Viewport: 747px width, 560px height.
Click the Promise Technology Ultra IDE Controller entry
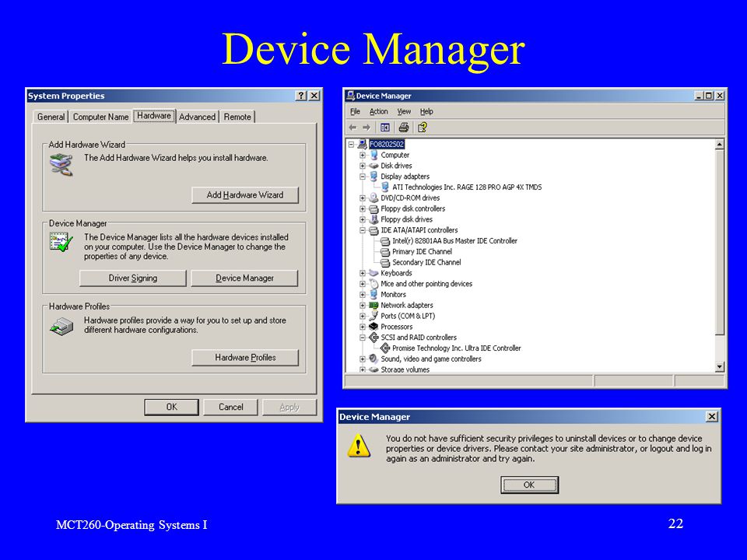457,348
